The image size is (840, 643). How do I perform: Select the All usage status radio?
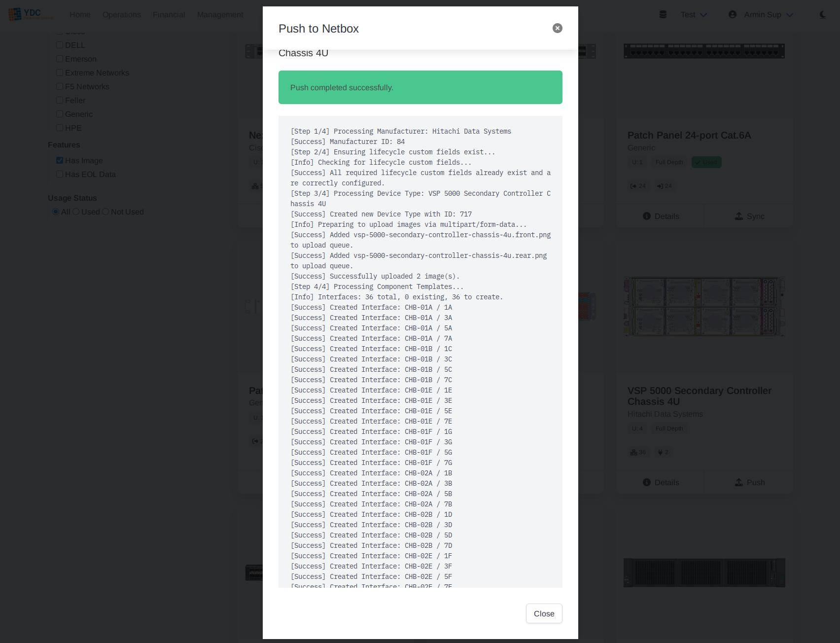(56, 212)
